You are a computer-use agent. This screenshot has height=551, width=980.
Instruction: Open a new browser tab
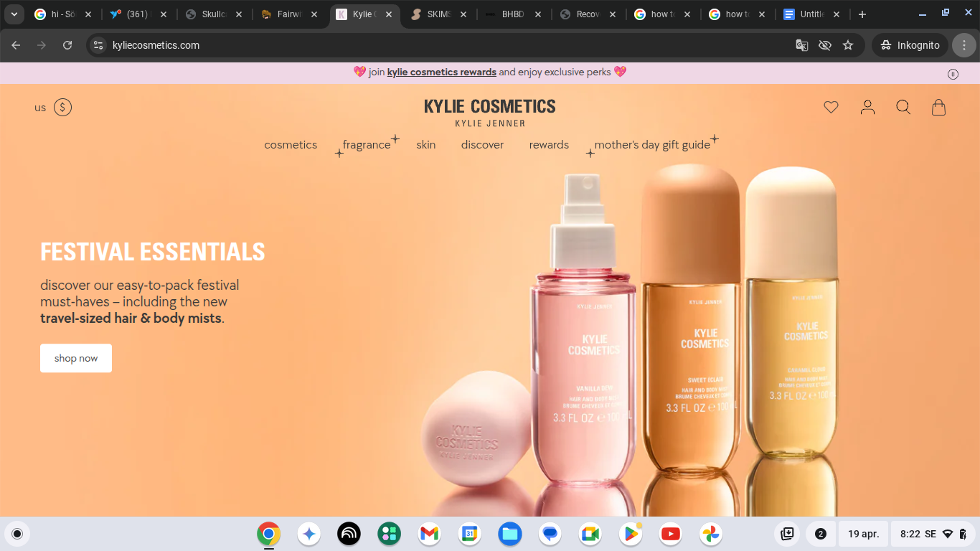[x=862, y=14]
